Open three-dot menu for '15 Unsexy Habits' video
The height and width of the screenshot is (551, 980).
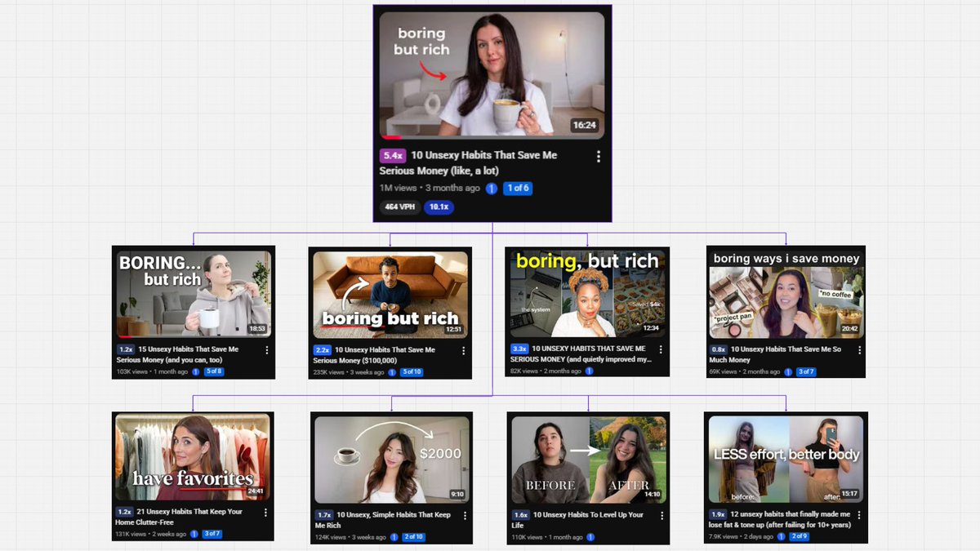pos(266,350)
